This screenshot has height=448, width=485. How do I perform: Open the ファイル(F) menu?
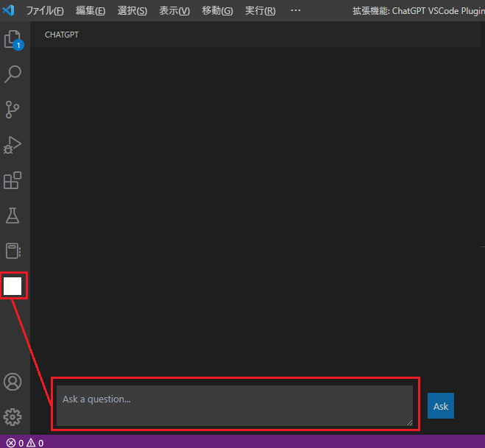tap(45, 11)
